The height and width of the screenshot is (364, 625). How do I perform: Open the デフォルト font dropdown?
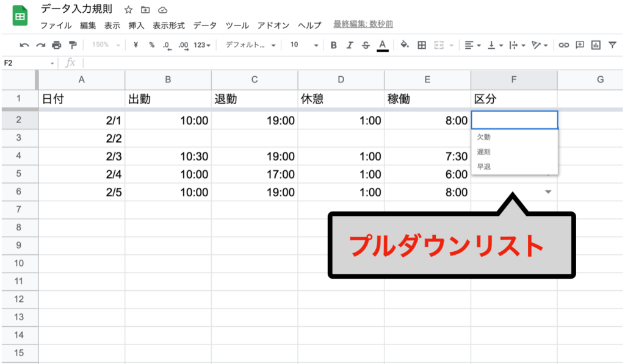coord(251,45)
